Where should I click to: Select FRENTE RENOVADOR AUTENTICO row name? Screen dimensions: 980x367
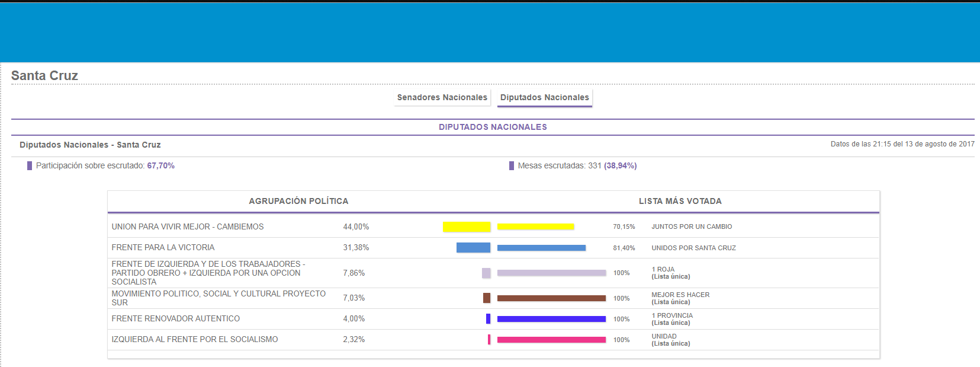[176, 318]
